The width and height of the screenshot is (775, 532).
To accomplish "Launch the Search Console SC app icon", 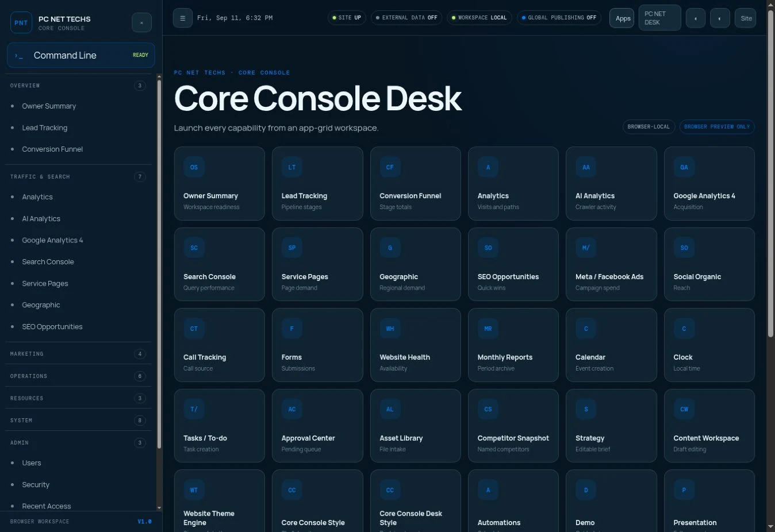I will [x=194, y=248].
